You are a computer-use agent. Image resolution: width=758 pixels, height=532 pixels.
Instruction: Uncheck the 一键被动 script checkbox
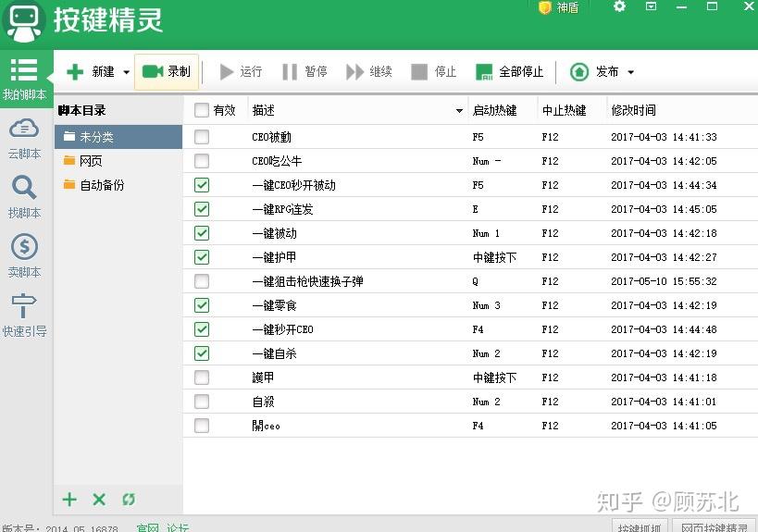[202, 233]
